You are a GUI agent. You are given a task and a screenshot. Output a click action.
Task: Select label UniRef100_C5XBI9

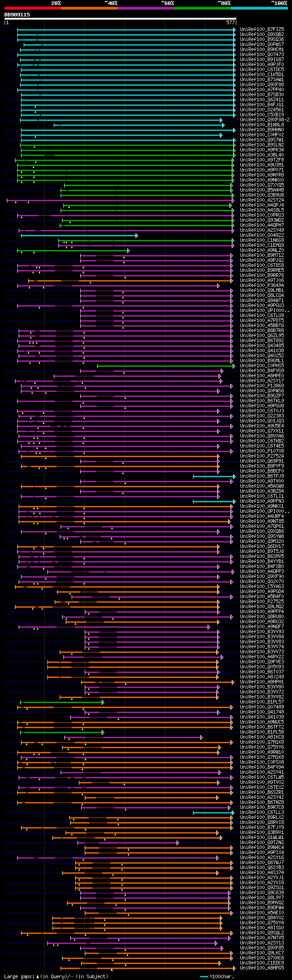262,115
